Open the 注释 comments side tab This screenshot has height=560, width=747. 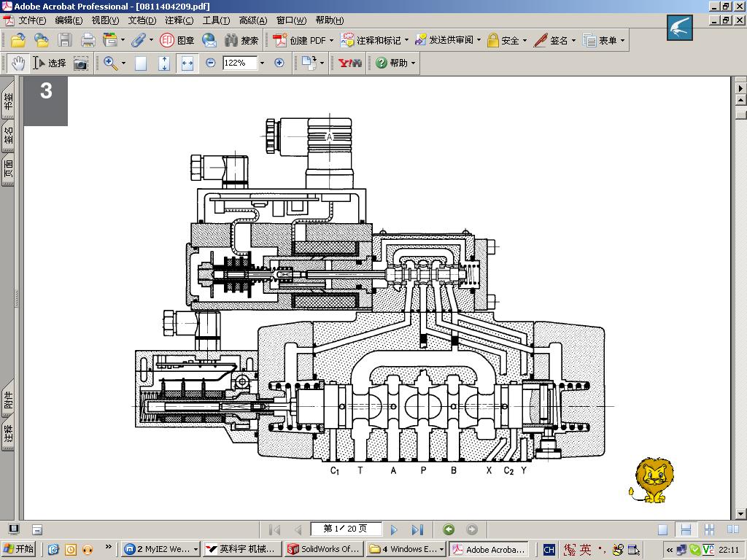pyautogui.click(x=8, y=432)
